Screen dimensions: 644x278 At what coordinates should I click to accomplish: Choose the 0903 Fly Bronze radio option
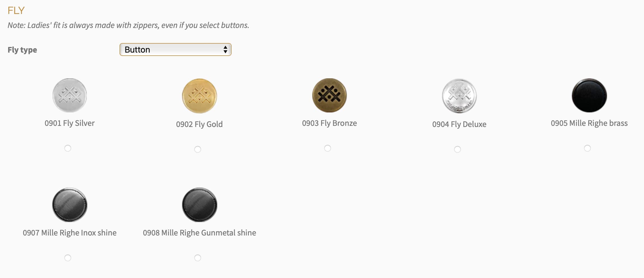[328, 148]
